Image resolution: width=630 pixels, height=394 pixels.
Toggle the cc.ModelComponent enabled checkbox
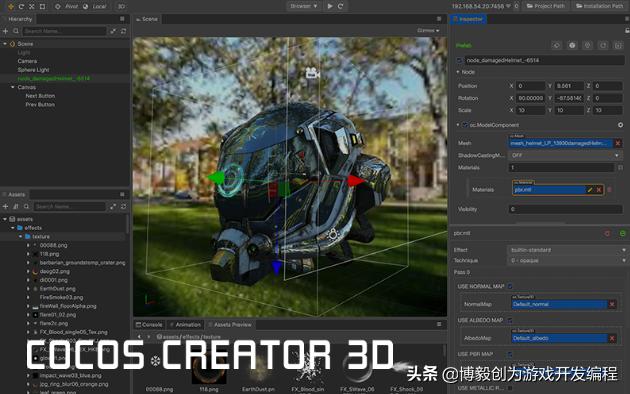[x=465, y=125]
